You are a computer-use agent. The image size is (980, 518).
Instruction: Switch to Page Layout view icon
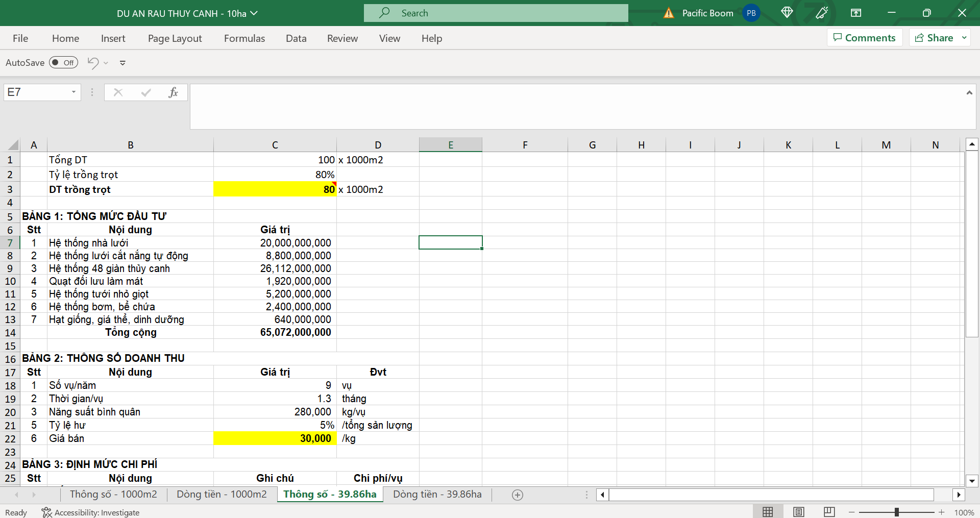pyautogui.click(x=799, y=512)
